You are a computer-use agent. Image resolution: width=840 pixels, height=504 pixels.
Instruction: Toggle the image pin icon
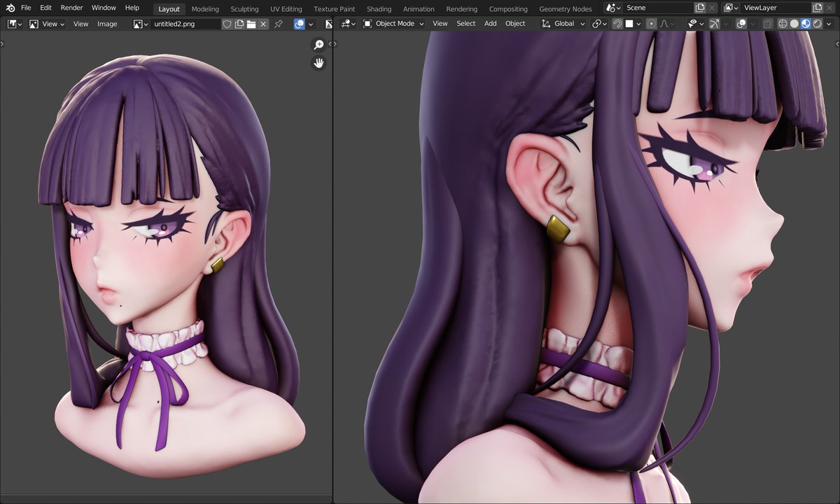[x=278, y=24]
